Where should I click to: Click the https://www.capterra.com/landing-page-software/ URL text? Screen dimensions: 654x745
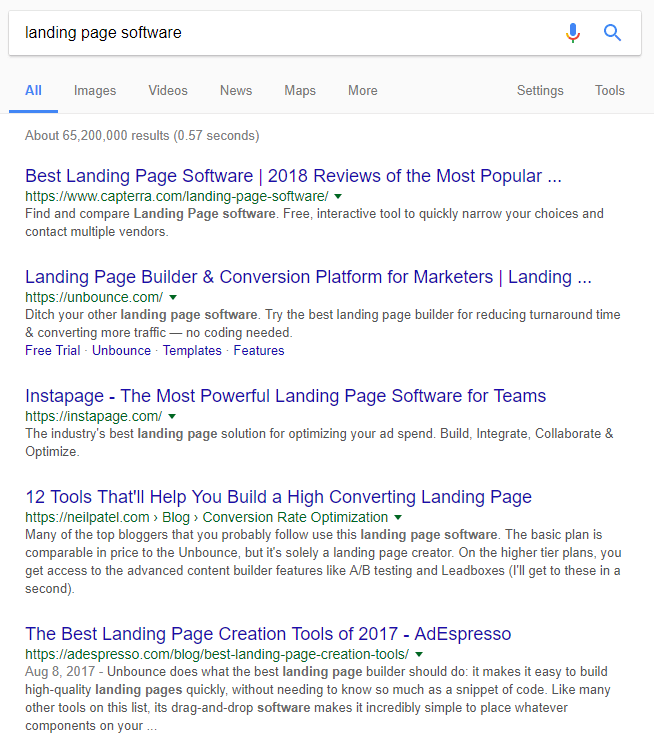(x=177, y=196)
